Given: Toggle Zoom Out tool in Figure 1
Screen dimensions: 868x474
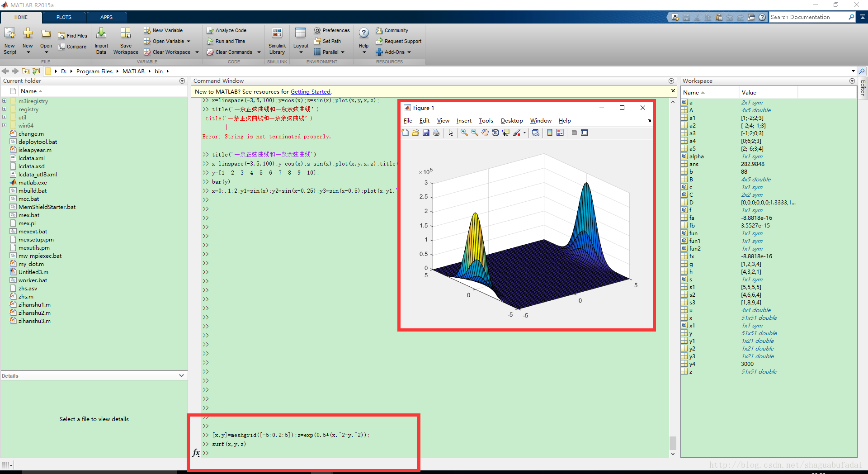Looking at the screenshot, I should pyautogui.click(x=475, y=133).
